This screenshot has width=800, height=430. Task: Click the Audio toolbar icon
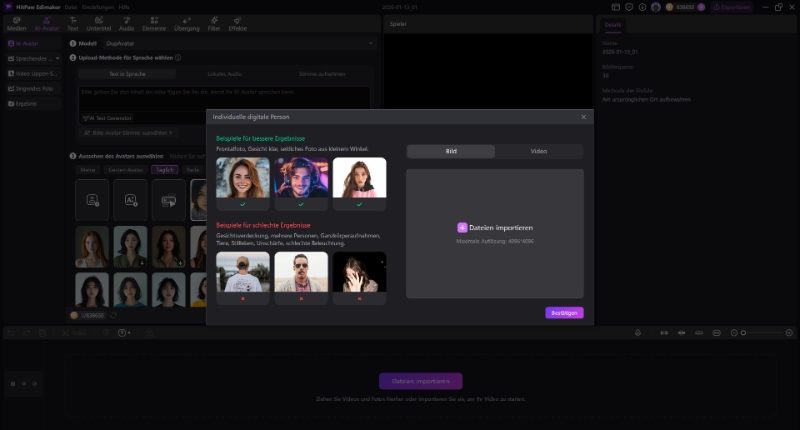(x=126, y=23)
